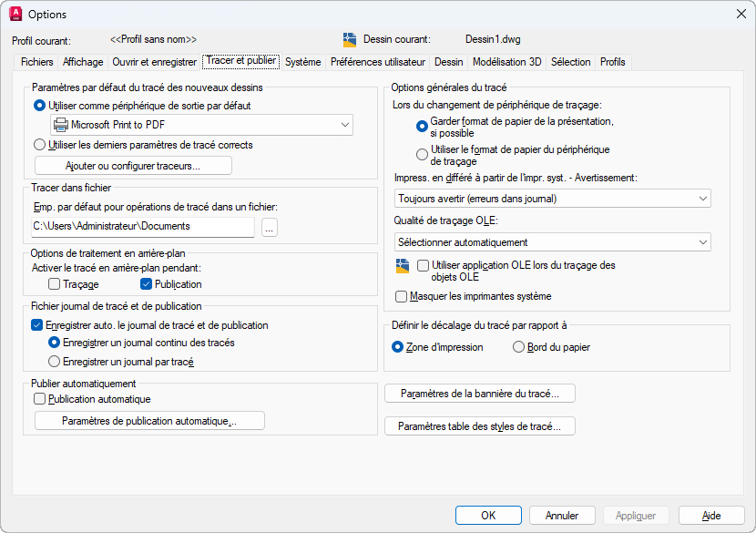Switch to the Affichage tab
Screen dimensions: 756x533
coord(83,62)
